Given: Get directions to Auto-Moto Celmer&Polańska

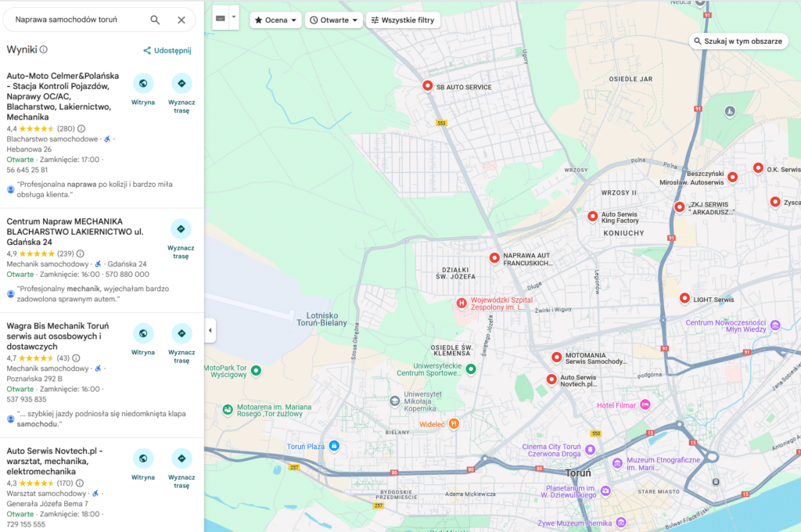Looking at the screenshot, I should coord(181,84).
